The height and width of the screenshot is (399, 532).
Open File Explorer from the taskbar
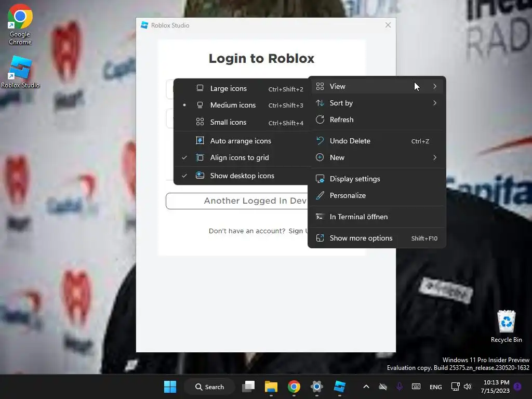(x=271, y=387)
